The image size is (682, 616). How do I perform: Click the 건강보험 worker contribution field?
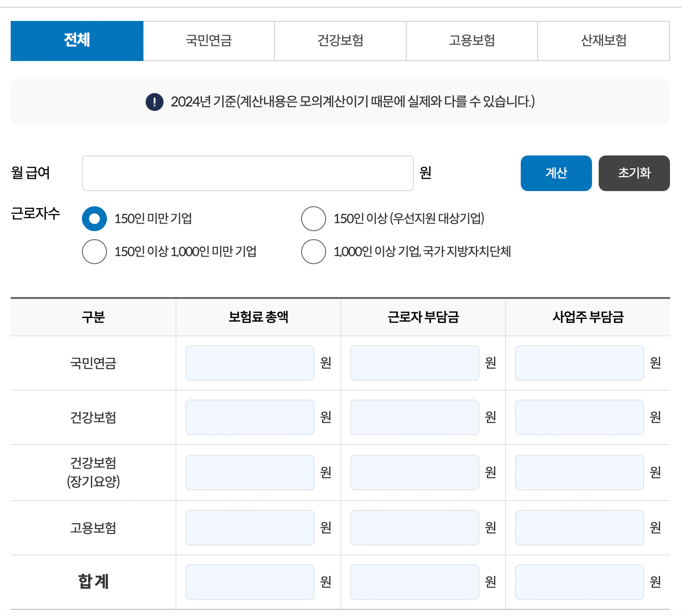(x=414, y=417)
